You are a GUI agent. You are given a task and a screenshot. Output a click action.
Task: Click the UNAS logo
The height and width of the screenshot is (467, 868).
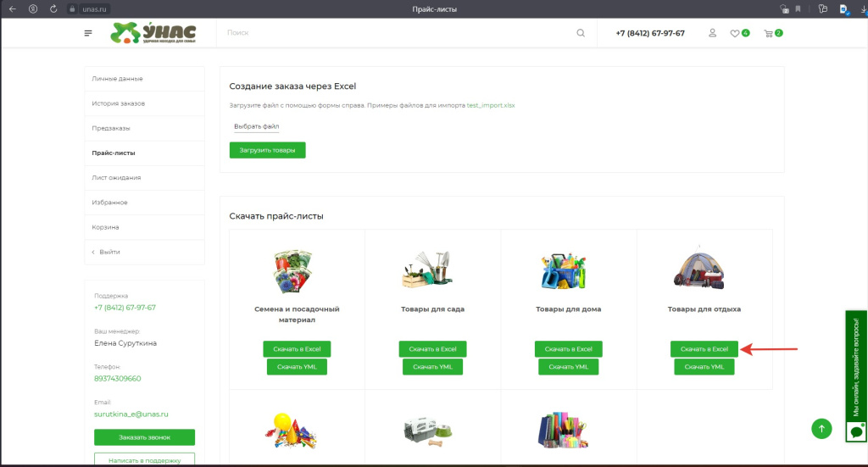coord(153,33)
